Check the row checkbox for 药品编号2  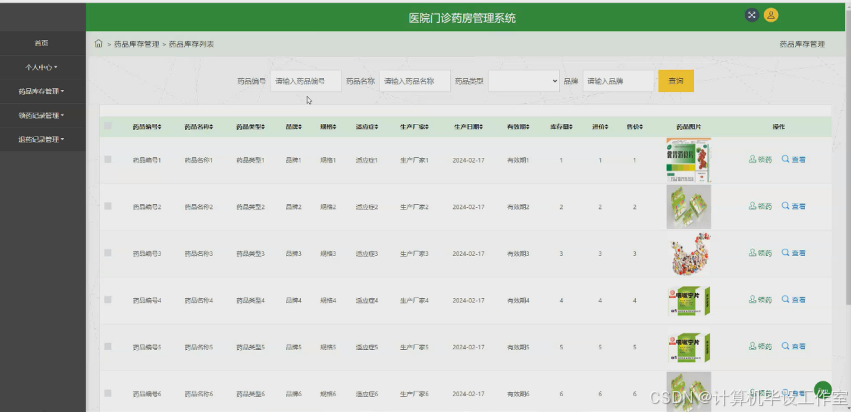(x=108, y=206)
